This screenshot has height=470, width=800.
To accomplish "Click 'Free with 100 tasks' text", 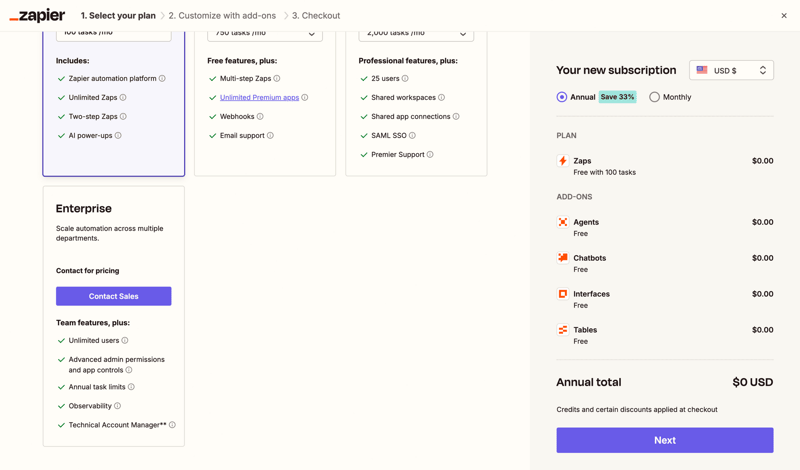I will [605, 172].
